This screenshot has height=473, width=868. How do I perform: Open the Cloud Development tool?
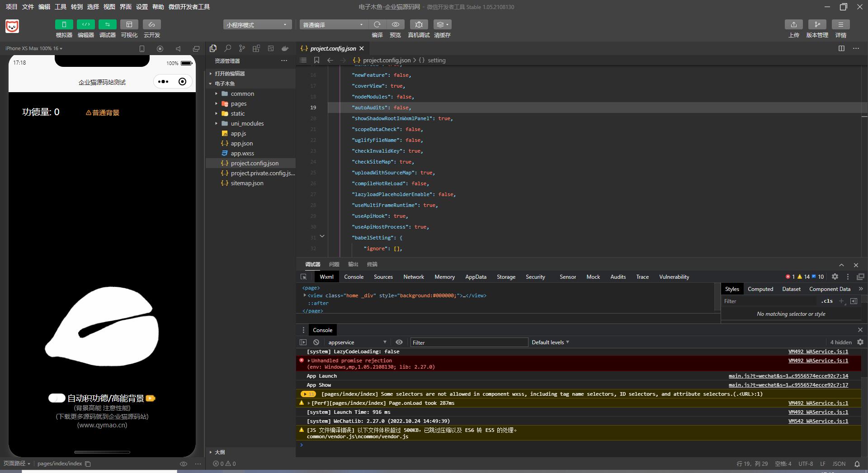coord(151,24)
